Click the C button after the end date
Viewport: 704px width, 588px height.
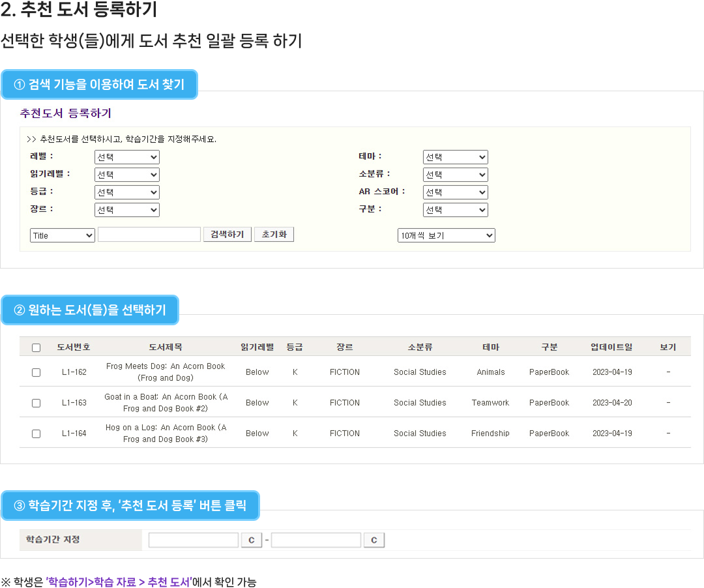[374, 540]
